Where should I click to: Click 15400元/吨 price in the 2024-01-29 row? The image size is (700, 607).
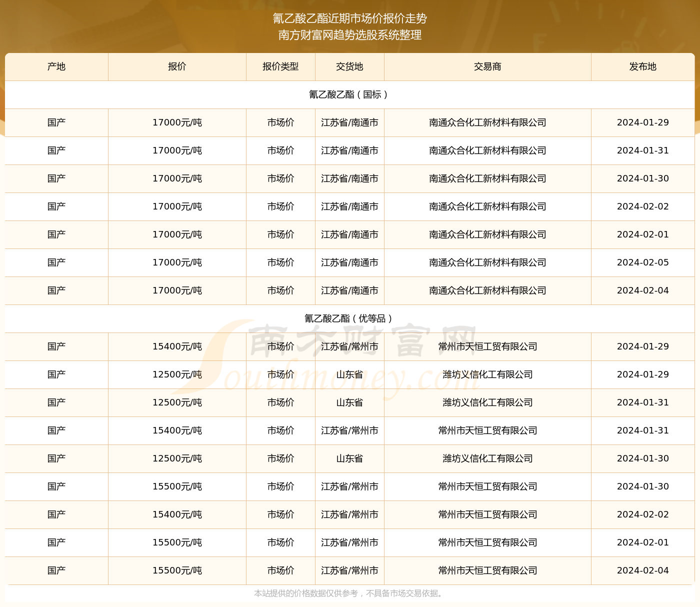[x=177, y=346]
